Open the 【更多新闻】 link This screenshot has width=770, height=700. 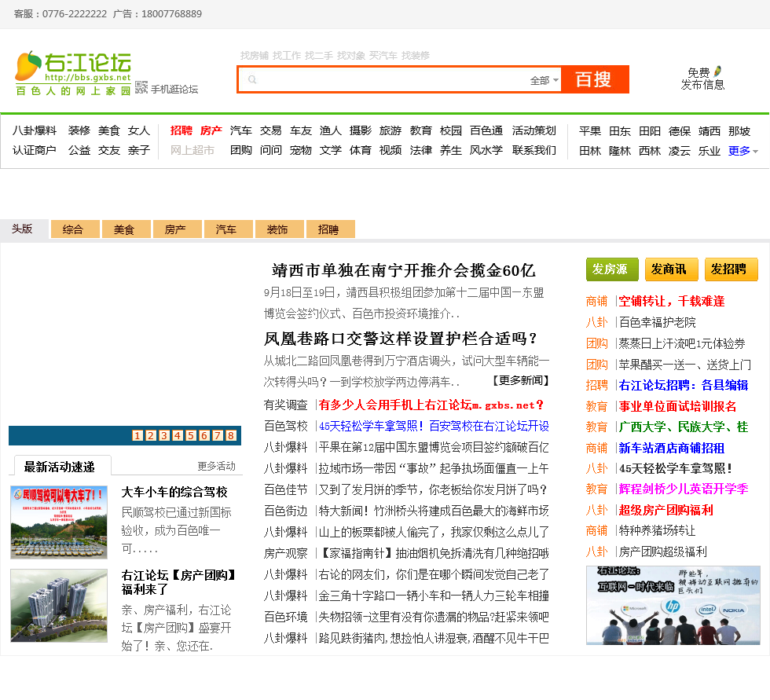(x=520, y=380)
